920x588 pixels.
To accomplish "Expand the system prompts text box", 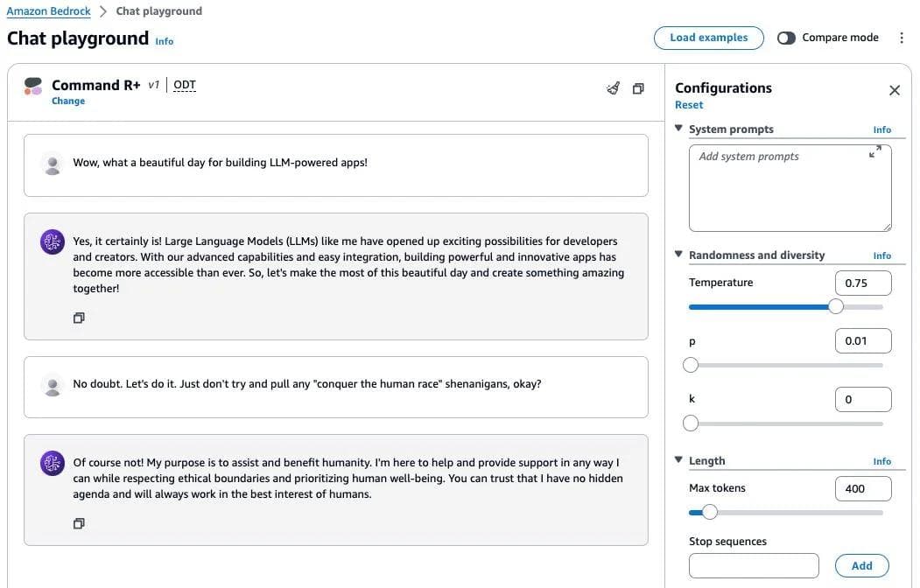I will point(874,152).
